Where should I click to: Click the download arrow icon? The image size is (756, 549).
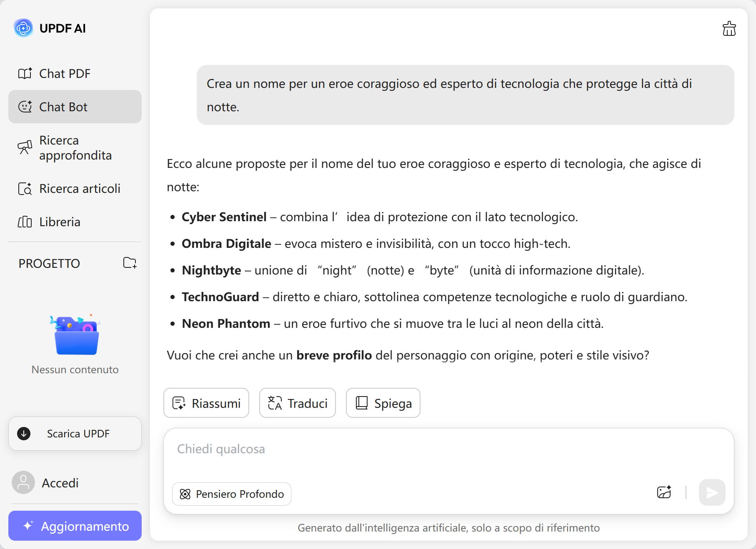pos(24,434)
